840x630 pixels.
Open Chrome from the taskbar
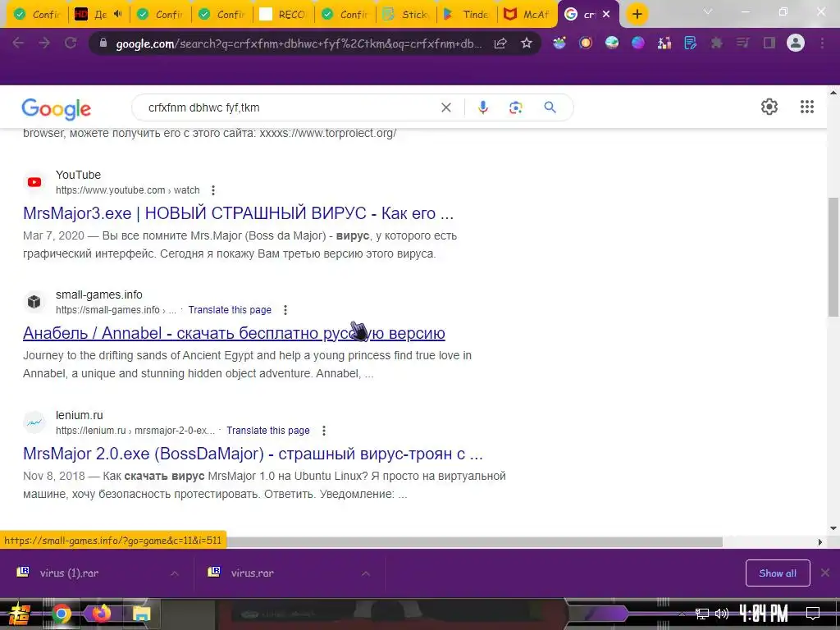(x=61, y=614)
